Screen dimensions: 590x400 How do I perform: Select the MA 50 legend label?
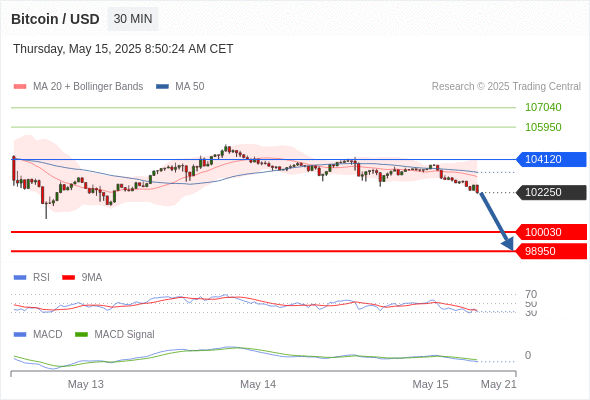click(x=190, y=87)
